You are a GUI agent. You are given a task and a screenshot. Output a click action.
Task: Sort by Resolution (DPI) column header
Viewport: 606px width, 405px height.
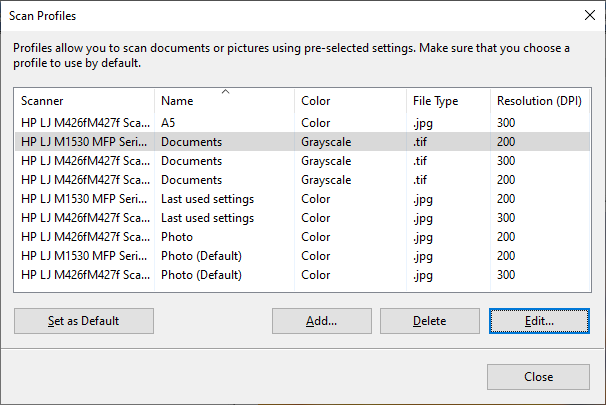(540, 101)
